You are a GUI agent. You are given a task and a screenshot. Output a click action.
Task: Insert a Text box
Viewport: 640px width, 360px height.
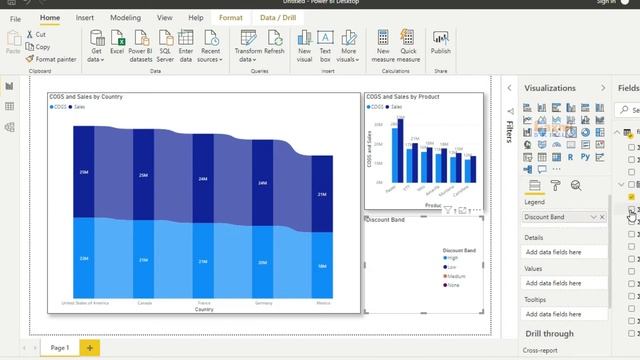click(325, 46)
